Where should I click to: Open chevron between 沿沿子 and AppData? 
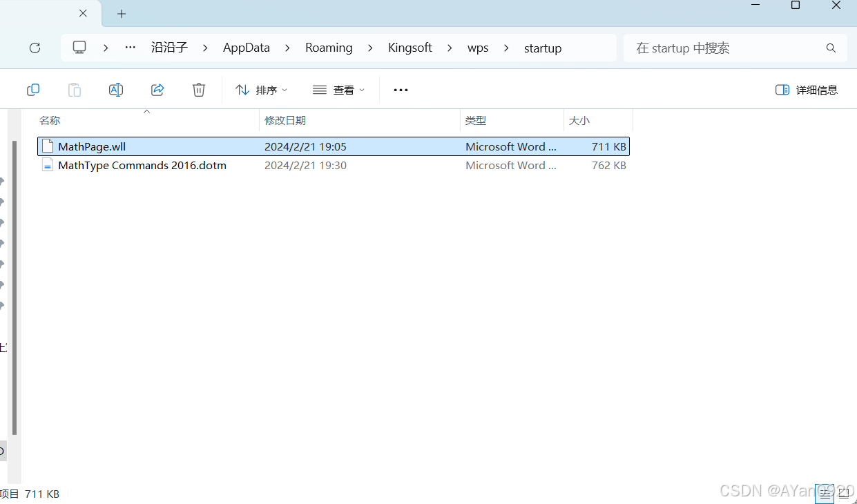tap(205, 48)
